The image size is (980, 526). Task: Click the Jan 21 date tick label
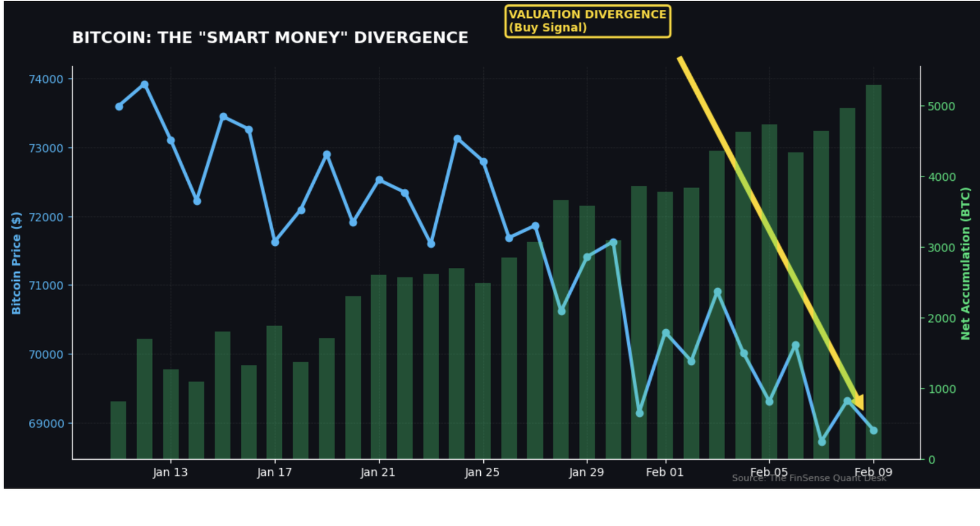pos(378,472)
